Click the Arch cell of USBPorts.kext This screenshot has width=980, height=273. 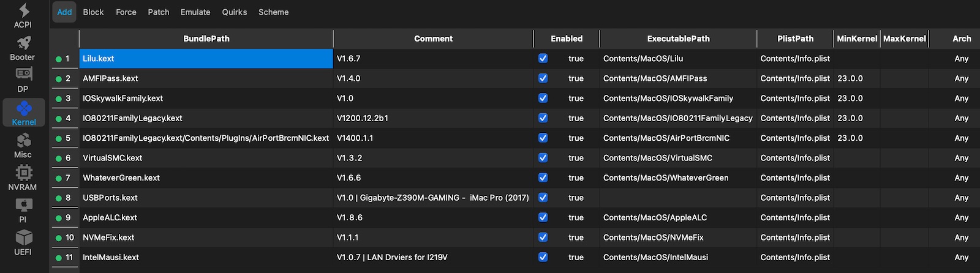point(961,198)
